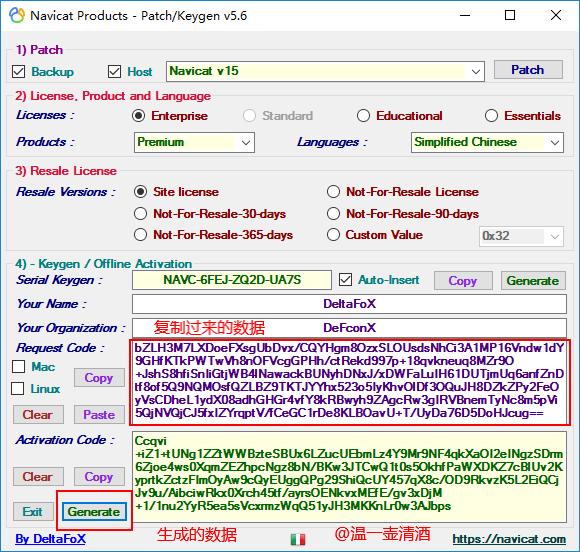Click the Italian flag icon
580x552 pixels.
298,539
